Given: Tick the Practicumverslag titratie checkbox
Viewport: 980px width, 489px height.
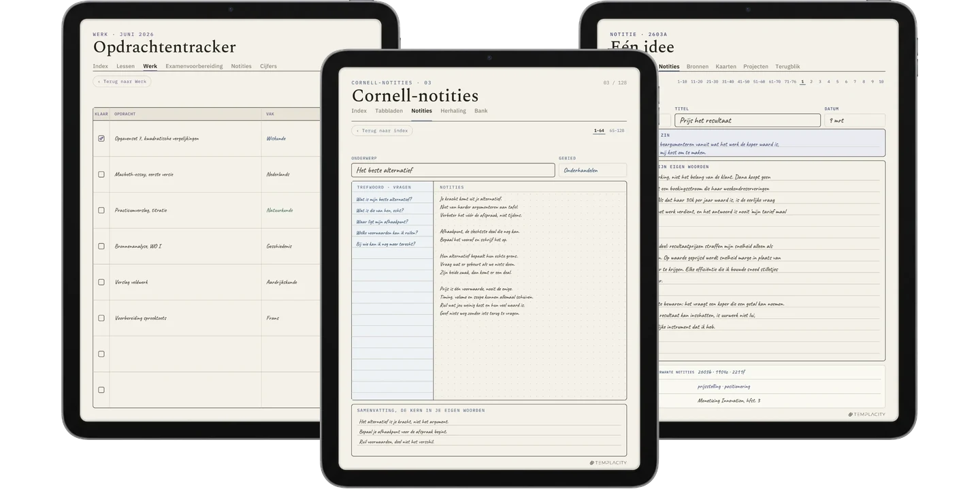Looking at the screenshot, I should click(x=101, y=210).
